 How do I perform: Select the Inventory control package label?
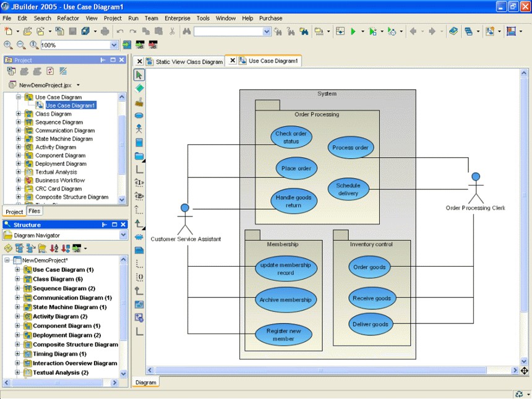[x=371, y=244]
